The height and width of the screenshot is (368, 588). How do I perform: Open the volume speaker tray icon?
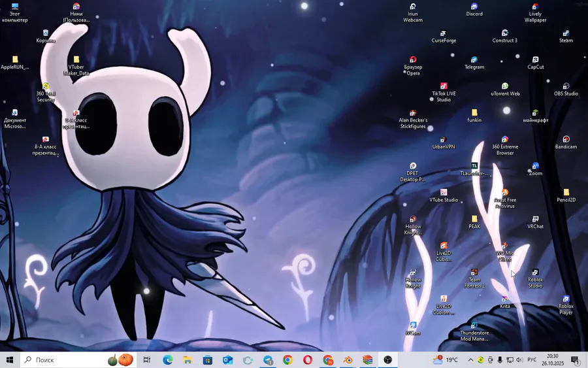(519, 360)
